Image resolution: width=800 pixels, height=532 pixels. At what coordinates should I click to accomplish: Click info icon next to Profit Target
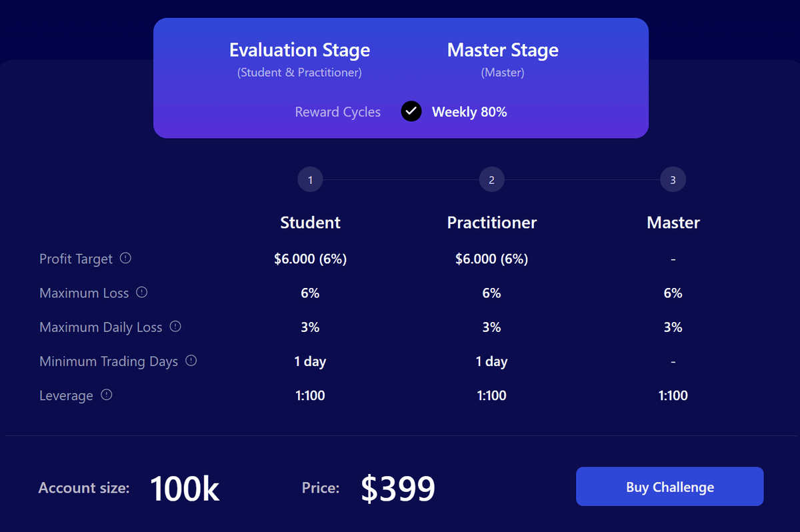pyautogui.click(x=125, y=258)
